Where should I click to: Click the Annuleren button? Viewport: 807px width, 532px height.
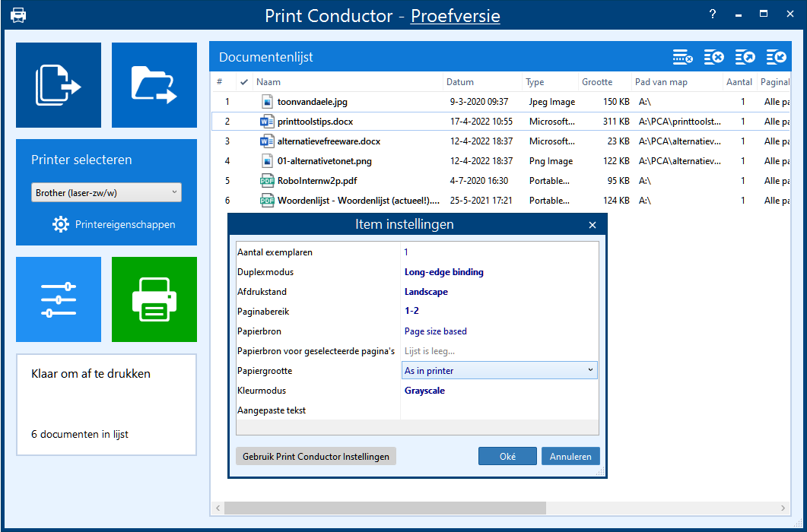570,456
